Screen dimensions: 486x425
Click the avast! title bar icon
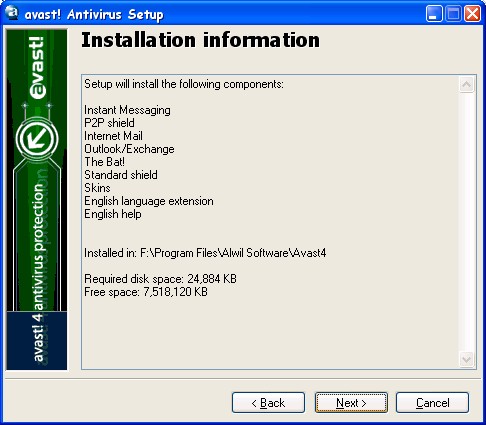12,13
